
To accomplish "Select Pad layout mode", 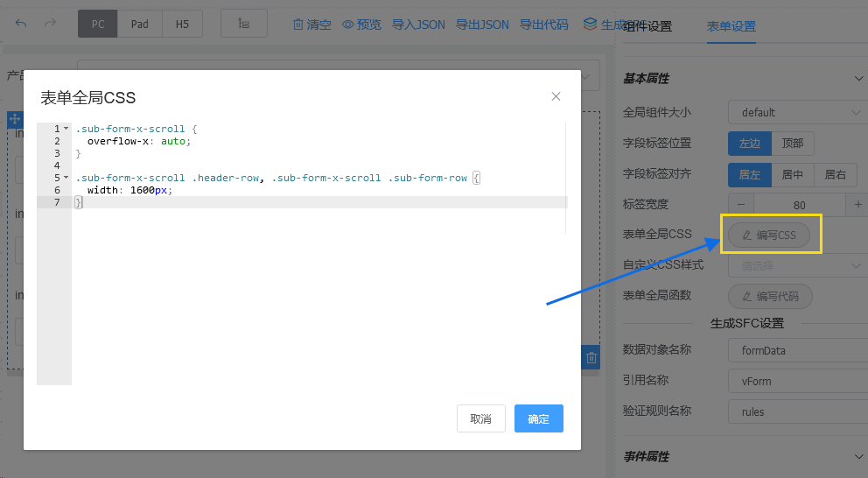I will 140,24.
